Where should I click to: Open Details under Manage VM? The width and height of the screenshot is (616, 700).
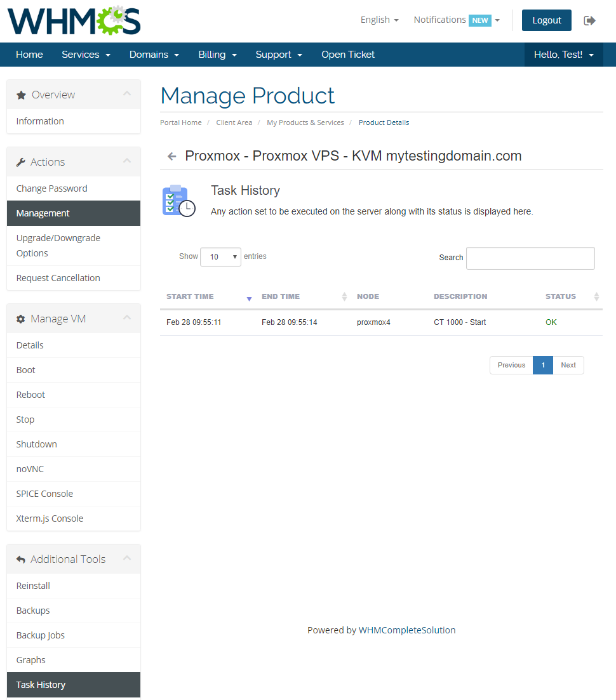(x=74, y=345)
